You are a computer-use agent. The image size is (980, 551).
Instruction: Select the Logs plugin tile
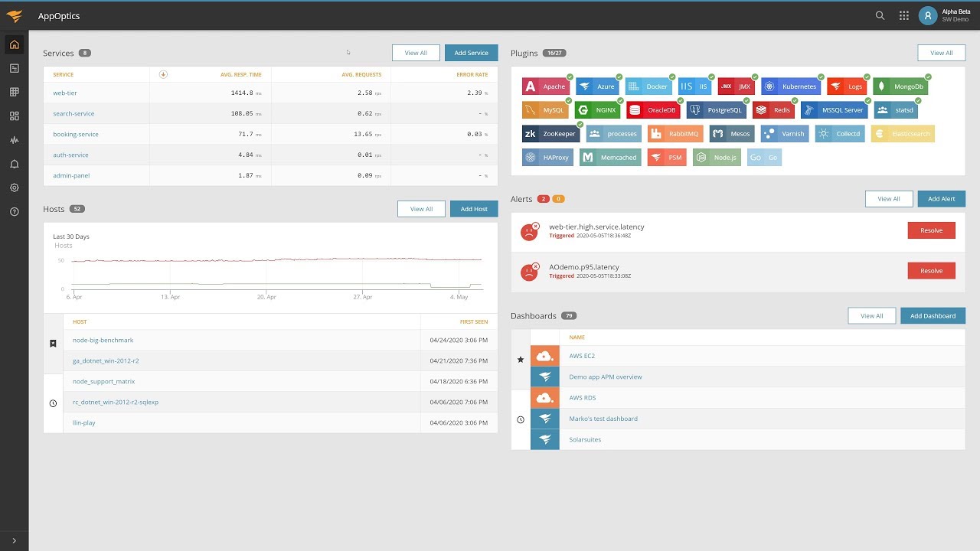coord(847,86)
